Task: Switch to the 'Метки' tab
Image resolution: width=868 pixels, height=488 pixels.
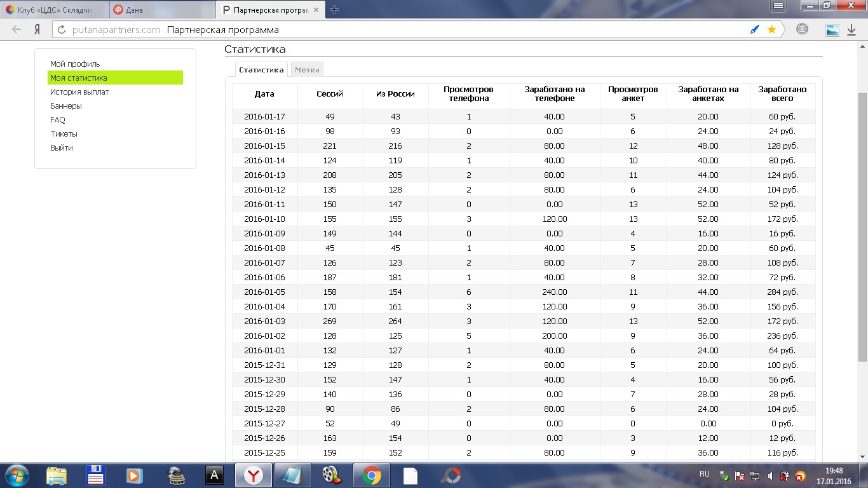Action: pyautogui.click(x=307, y=70)
